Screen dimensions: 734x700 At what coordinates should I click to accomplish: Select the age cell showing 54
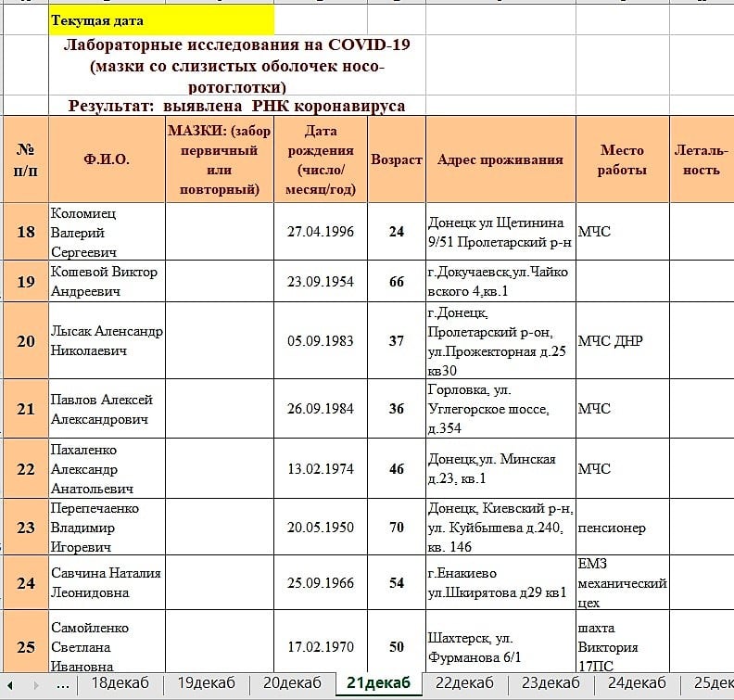coord(397,583)
